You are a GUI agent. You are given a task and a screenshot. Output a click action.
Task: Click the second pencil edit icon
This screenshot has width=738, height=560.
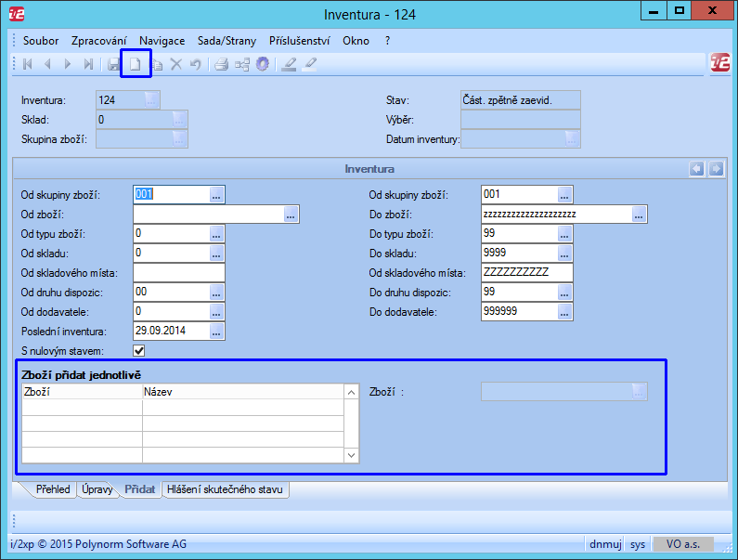309,64
